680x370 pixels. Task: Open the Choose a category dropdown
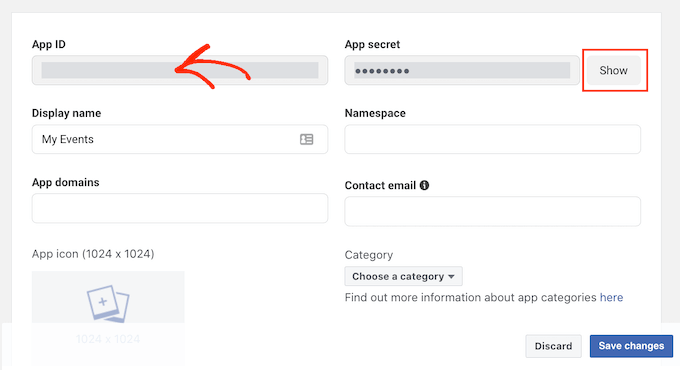pyautogui.click(x=403, y=276)
